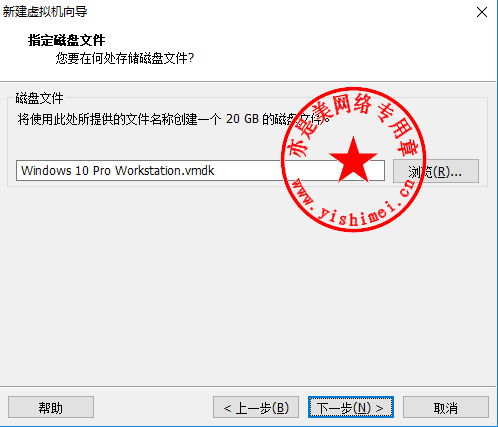This screenshot has width=498, height=427.
Task: Click the 磁盘文件 group box label
Action: tap(39, 98)
